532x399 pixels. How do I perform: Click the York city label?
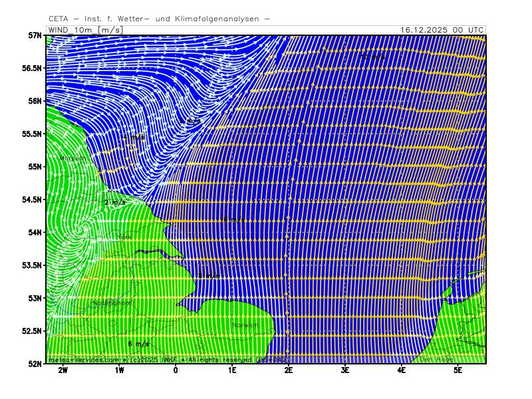pos(124,237)
